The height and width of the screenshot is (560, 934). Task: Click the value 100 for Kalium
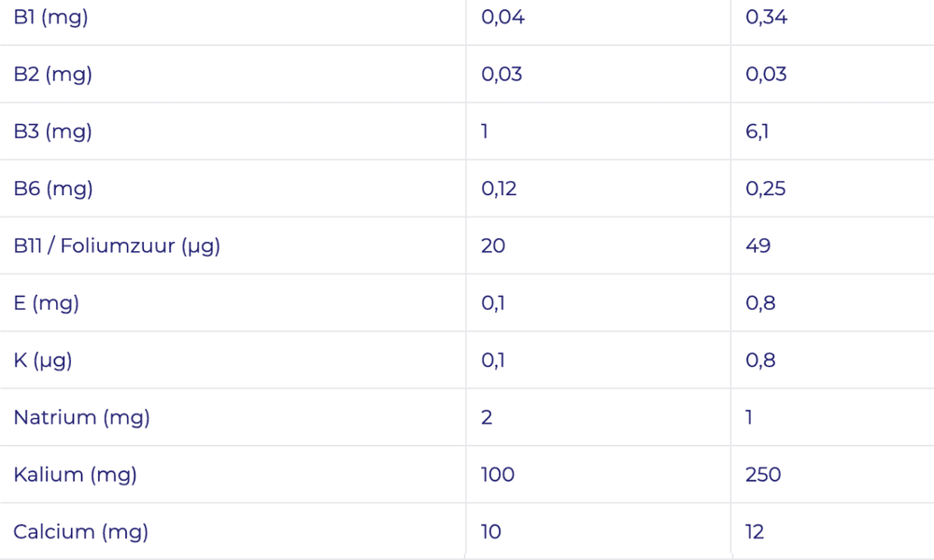(x=498, y=474)
